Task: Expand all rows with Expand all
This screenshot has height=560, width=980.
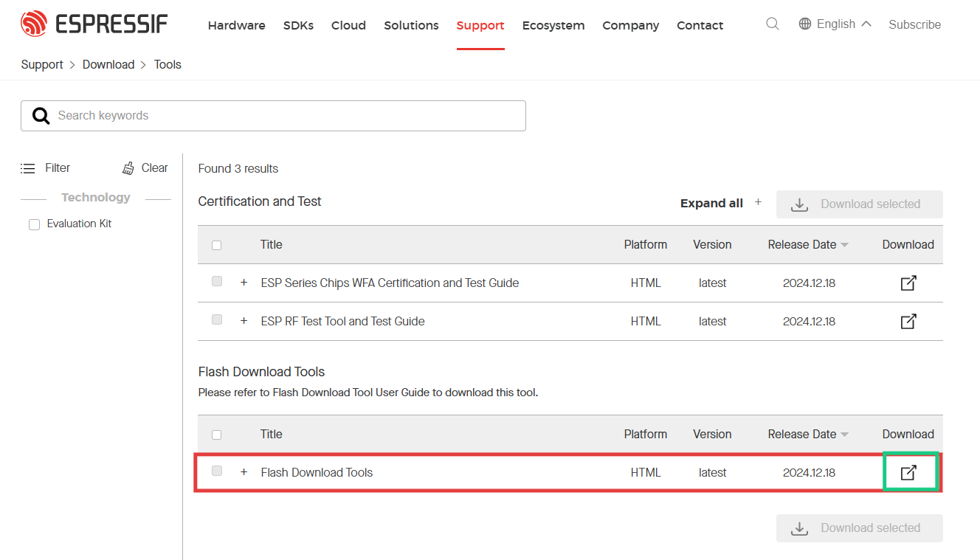Action: pos(711,203)
